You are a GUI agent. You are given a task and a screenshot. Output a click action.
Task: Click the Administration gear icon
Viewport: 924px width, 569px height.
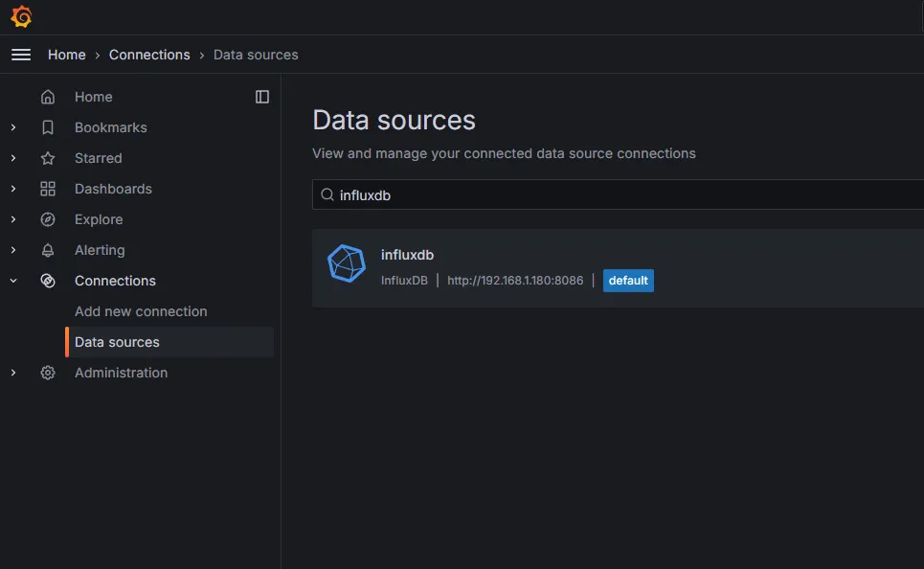point(48,373)
